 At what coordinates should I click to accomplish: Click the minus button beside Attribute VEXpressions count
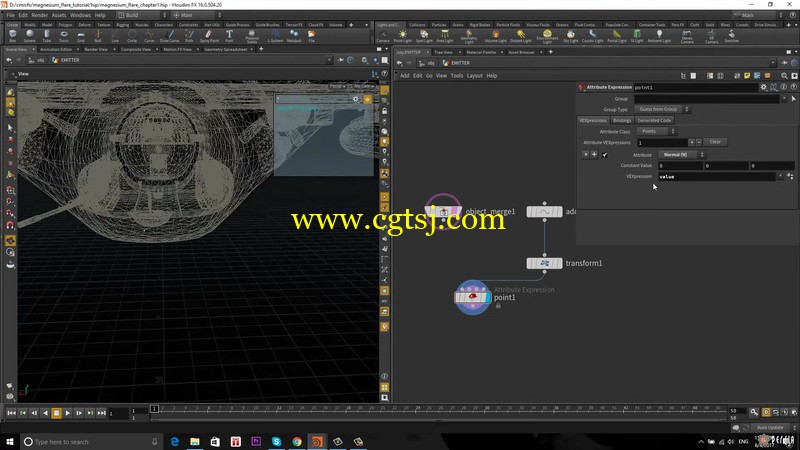point(699,142)
